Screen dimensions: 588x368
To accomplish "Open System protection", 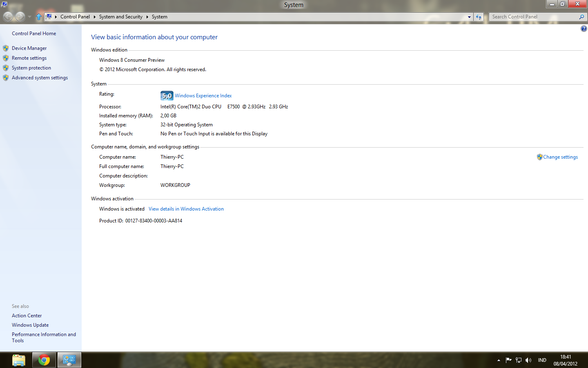I will pos(31,68).
